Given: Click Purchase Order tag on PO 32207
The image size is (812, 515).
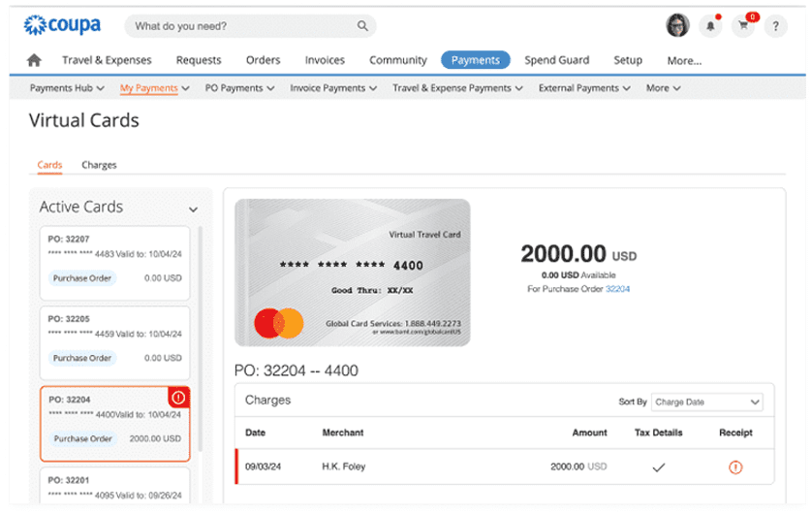Looking at the screenshot, I should point(82,278).
